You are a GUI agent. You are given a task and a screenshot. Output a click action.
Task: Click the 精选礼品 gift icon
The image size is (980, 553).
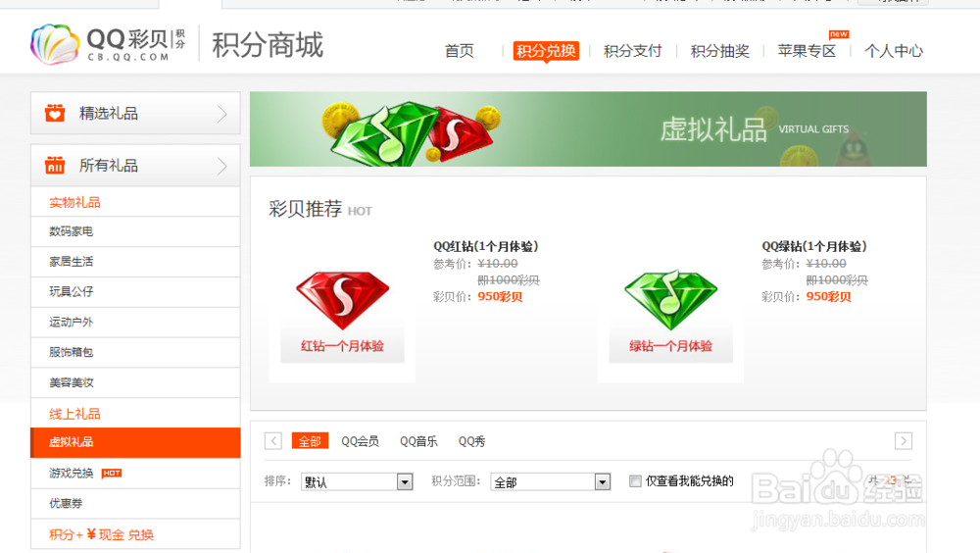(x=55, y=113)
